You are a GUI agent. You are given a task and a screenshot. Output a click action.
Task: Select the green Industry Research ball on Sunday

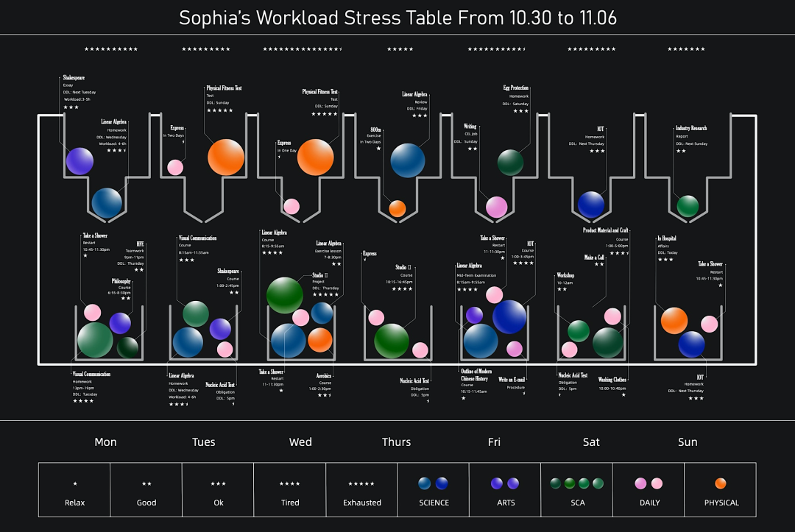click(x=688, y=206)
